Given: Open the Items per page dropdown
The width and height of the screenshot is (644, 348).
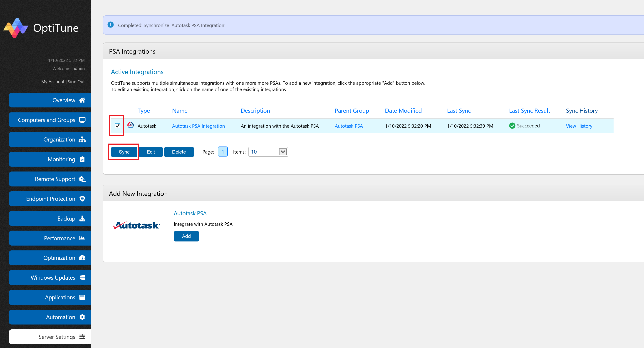Looking at the screenshot, I should 268,152.
